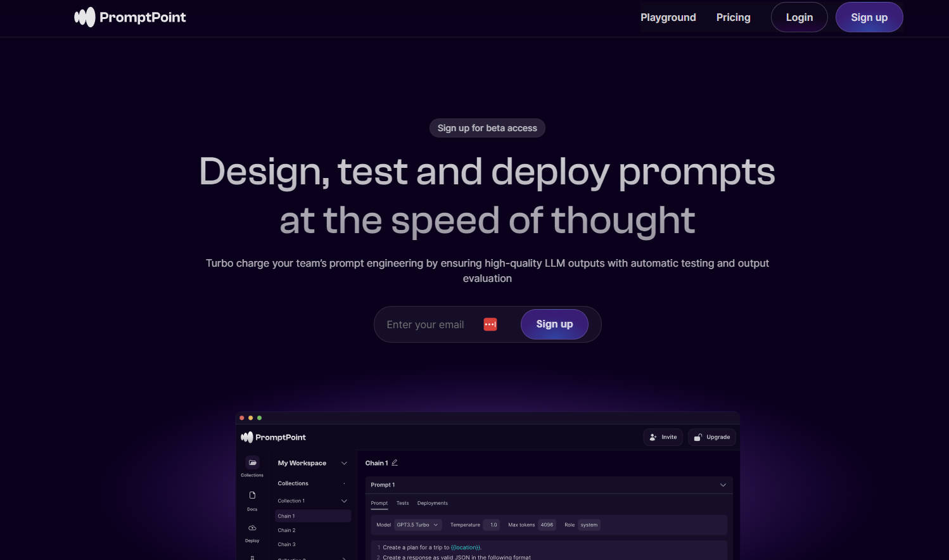Switch to the Prompt tab

(379, 503)
